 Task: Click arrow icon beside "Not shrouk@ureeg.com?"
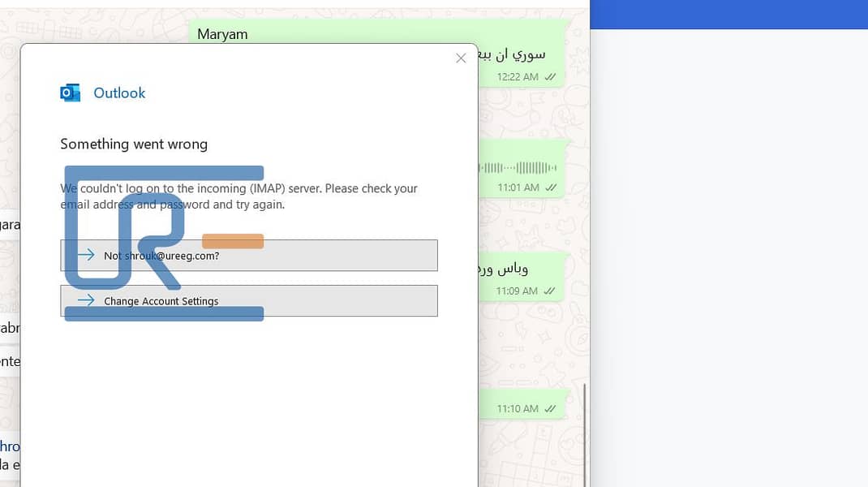point(86,255)
